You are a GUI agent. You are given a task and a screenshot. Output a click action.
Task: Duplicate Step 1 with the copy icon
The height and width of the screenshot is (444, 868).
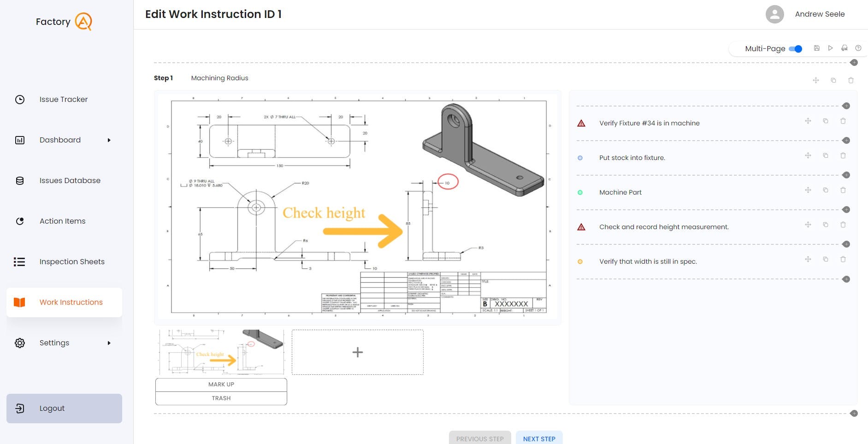(833, 80)
